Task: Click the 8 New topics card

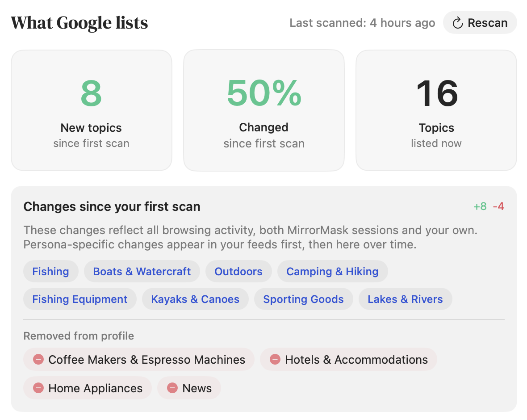Action: click(92, 110)
